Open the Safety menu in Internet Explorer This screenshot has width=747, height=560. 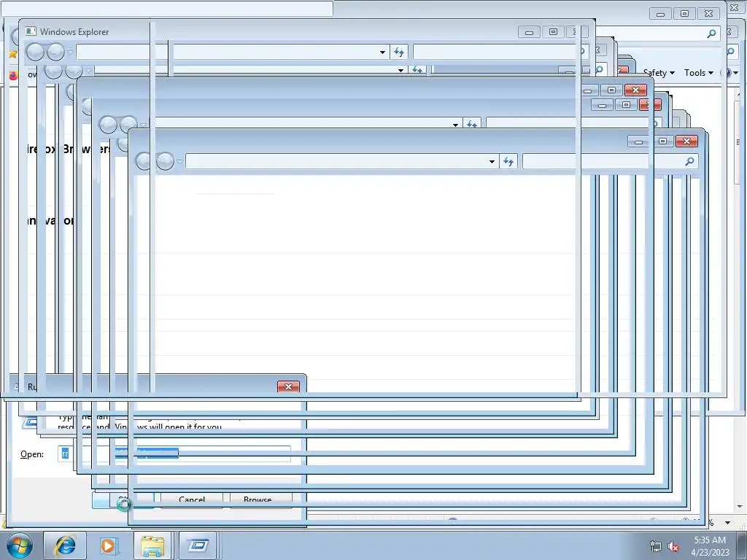[659, 73]
